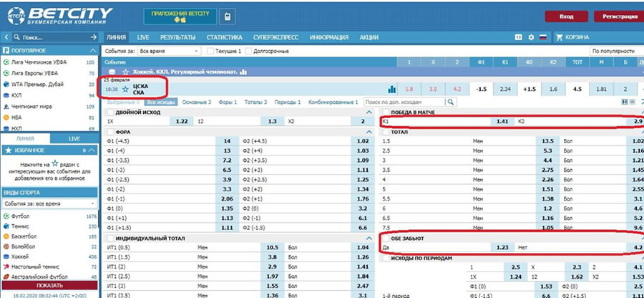The height and width of the screenshot is (298, 644).
Task: Click Футбол sport icon in sidebar
Action: 6,216
